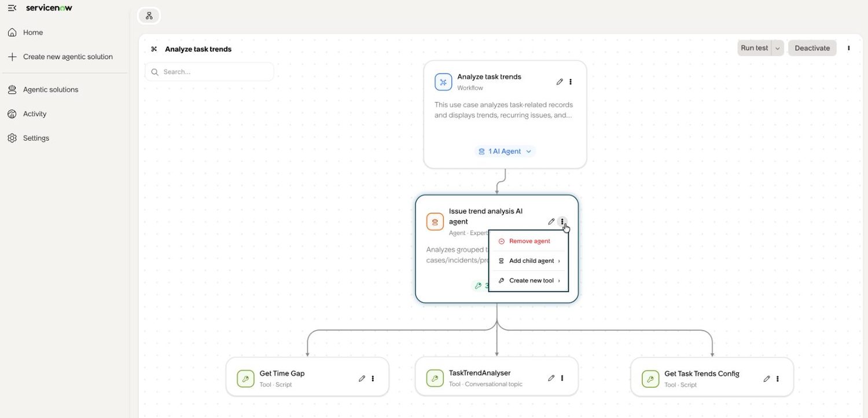Click the Issue trend analysis AI agent title
This screenshot has width=868, height=418.
pos(486,217)
